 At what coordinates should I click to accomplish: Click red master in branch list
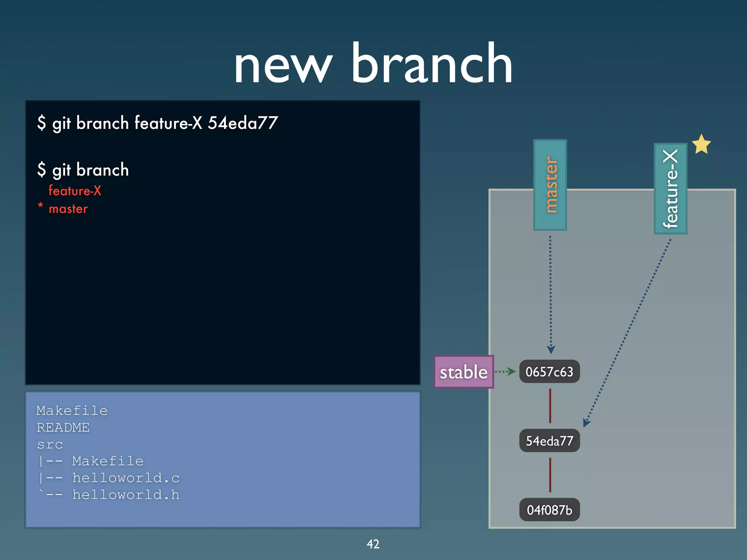pos(68,209)
